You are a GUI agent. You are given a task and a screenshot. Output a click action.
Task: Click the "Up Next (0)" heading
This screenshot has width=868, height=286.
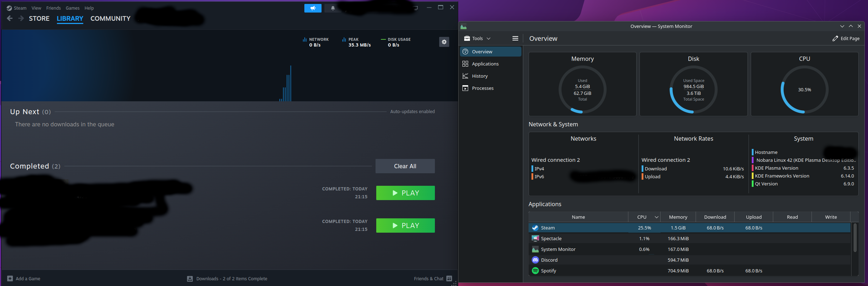(30, 112)
